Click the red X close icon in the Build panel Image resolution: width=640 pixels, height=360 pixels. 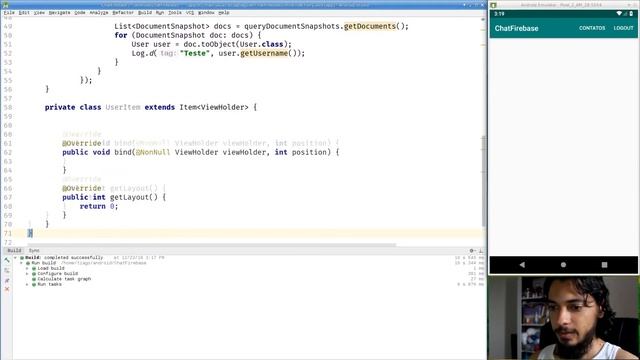click(7, 289)
